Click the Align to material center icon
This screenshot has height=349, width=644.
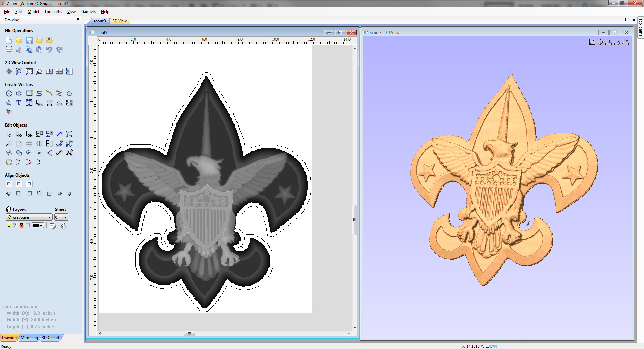pyautogui.click(x=9, y=184)
